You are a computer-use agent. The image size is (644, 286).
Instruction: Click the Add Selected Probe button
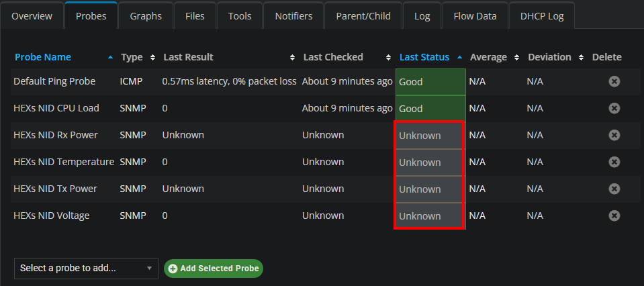tap(214, 268)
